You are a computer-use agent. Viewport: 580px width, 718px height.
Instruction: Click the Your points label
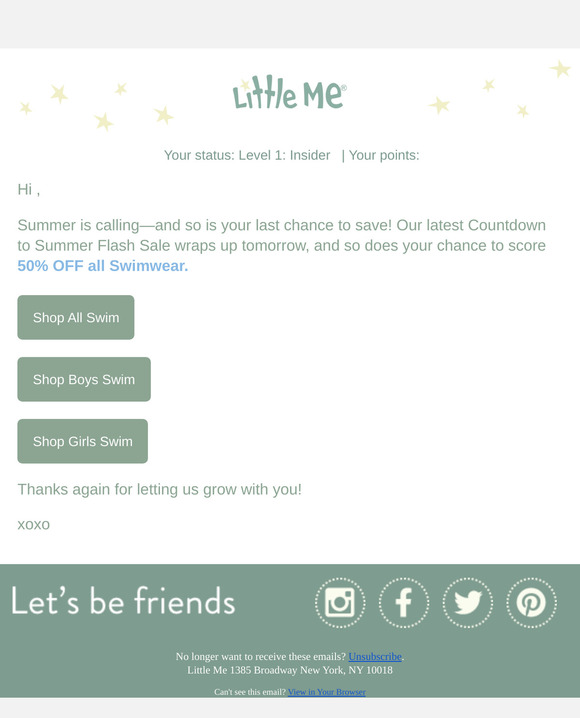[384, 155]
